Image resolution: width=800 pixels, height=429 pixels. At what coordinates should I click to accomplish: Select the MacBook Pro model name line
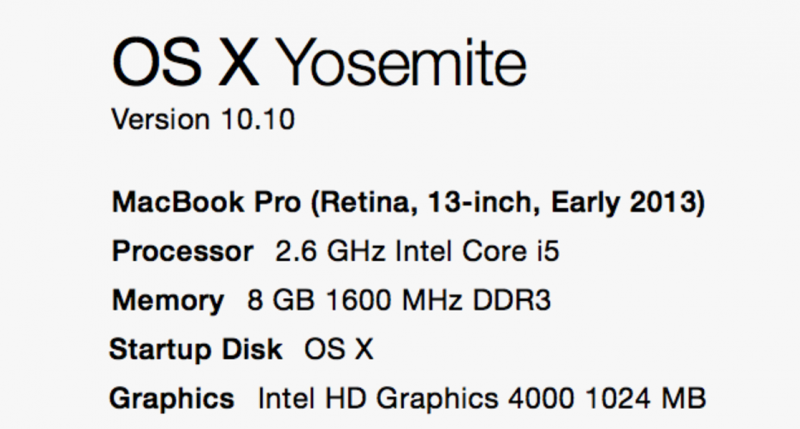click(x=408, y=202)
